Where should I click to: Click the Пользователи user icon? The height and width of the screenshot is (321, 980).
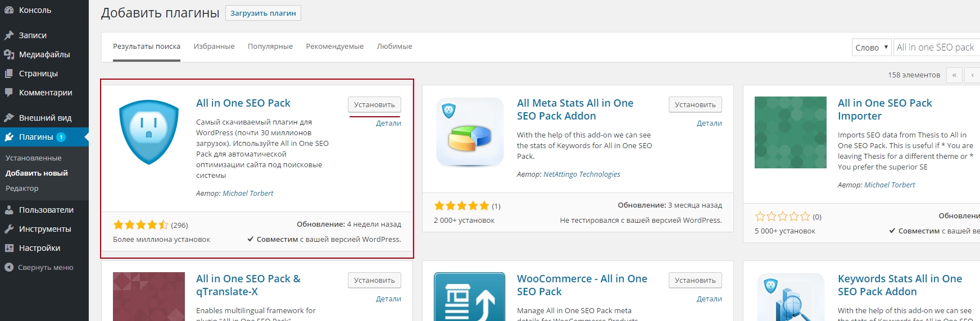(x=9, y=210)
